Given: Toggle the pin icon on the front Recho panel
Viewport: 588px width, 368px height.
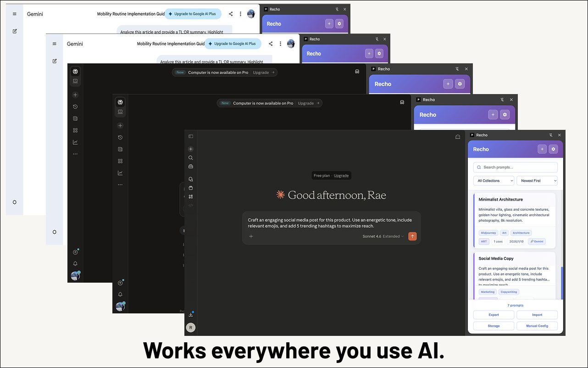Looking at the screenshot, I should point(551,135).
